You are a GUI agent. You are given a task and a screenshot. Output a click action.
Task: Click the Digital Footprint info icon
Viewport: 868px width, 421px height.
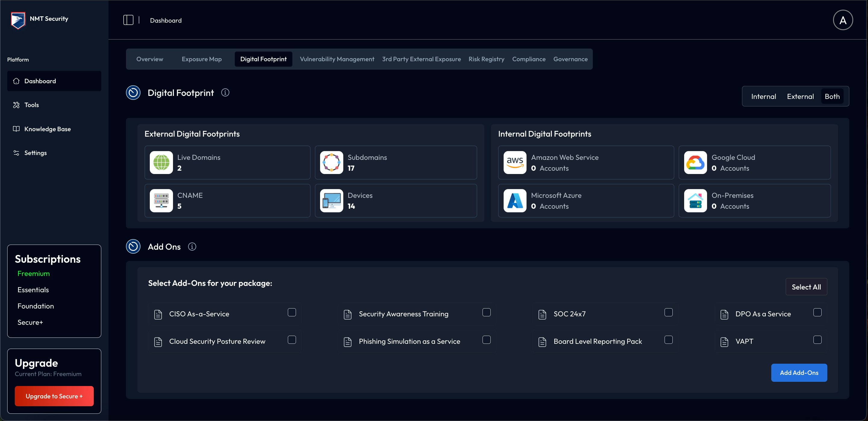tap(225, 92)
